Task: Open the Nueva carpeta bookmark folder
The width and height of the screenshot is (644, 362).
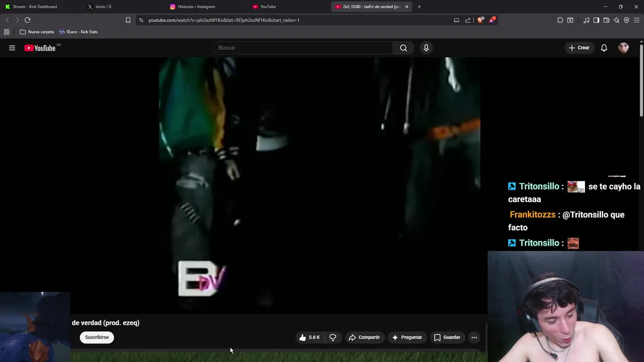Action: [37, 32]
